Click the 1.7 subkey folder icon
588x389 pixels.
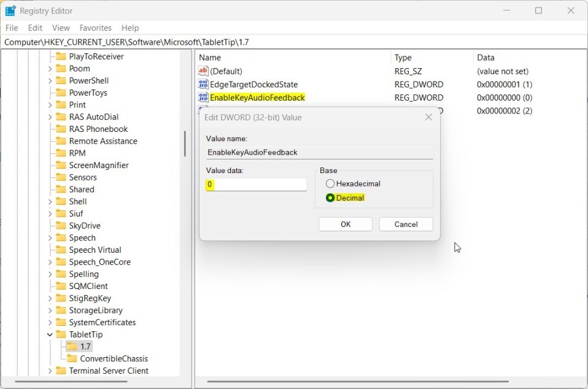point(72,346)
